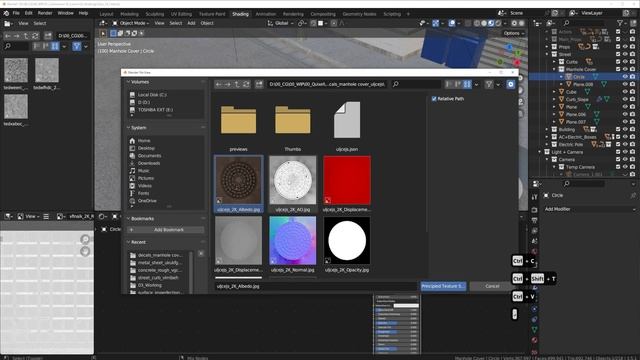Collapse the System panel
The height and width of the screenshot is (360, 640).
click(x=128, y=128)
